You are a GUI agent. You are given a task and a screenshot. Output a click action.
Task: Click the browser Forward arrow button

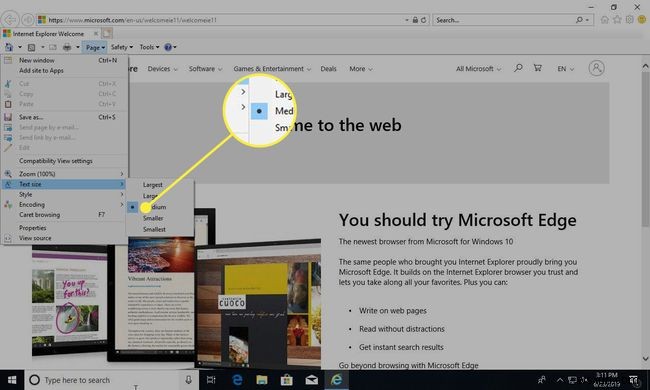pyautogui.click(x=28, y=19)
